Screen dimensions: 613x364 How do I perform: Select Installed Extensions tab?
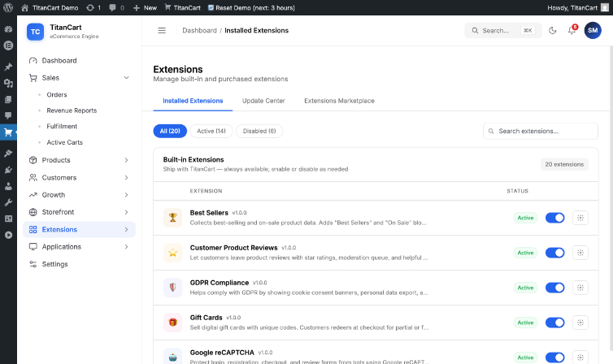click(x=193, y=101)
